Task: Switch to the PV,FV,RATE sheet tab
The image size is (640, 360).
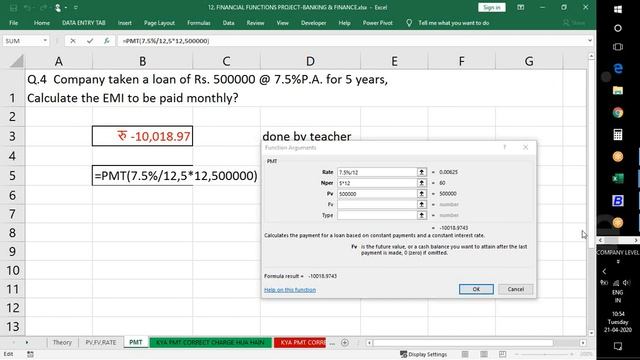Action: 101,342
